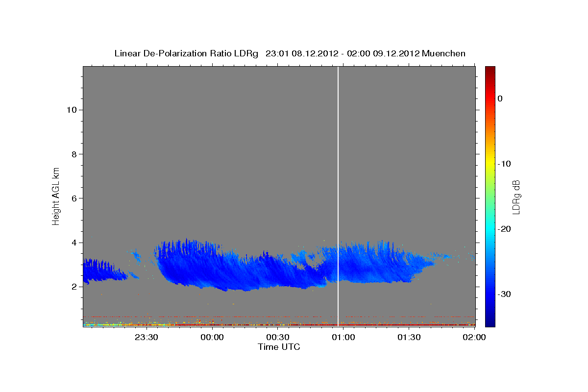
Task: Click the '02:00' time tick label
Action: pos(474,337)
